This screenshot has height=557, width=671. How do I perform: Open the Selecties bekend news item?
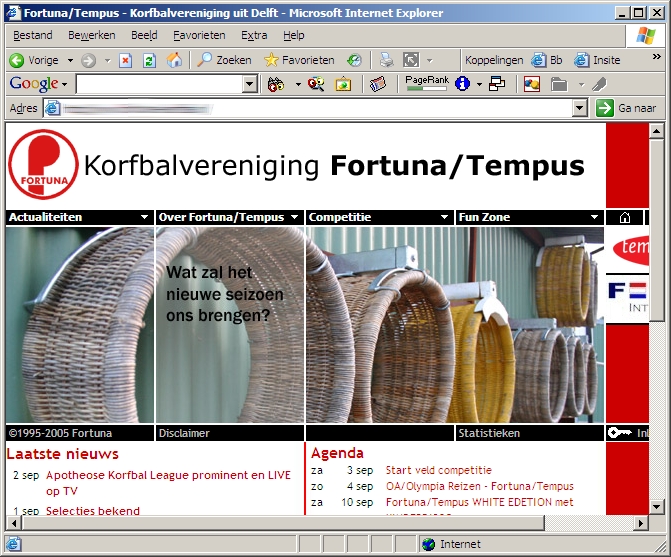pyautogui.click(x=93, y=511)
